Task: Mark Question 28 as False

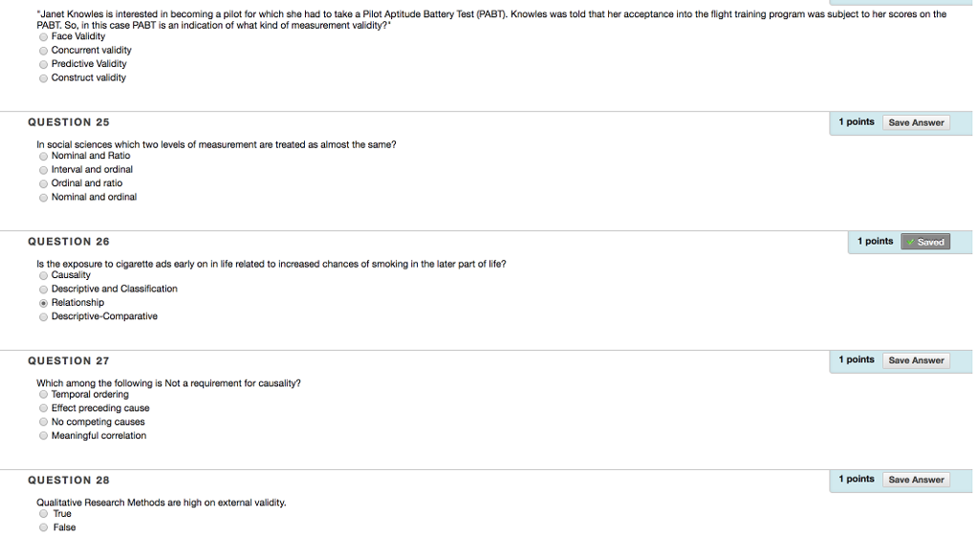Action: (44, 528)
